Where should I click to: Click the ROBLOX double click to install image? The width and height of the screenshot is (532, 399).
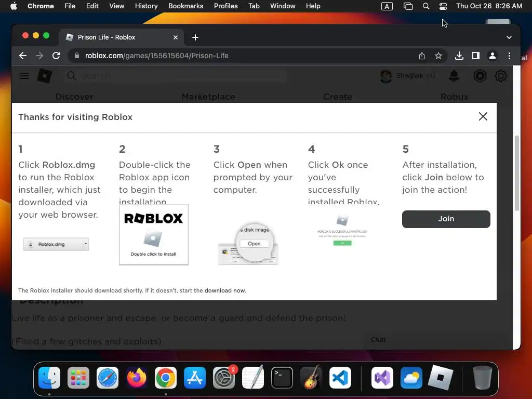point(153,234)
